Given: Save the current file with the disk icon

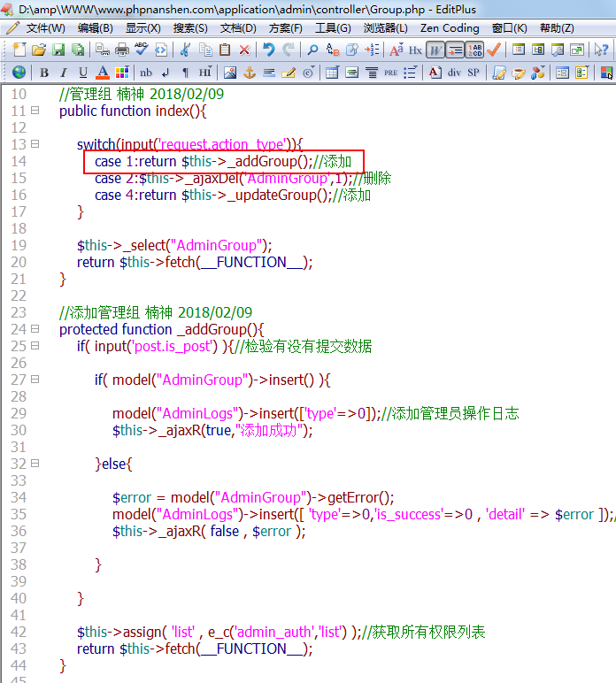Looking at the screenshot, I should (x=58, y=50).
